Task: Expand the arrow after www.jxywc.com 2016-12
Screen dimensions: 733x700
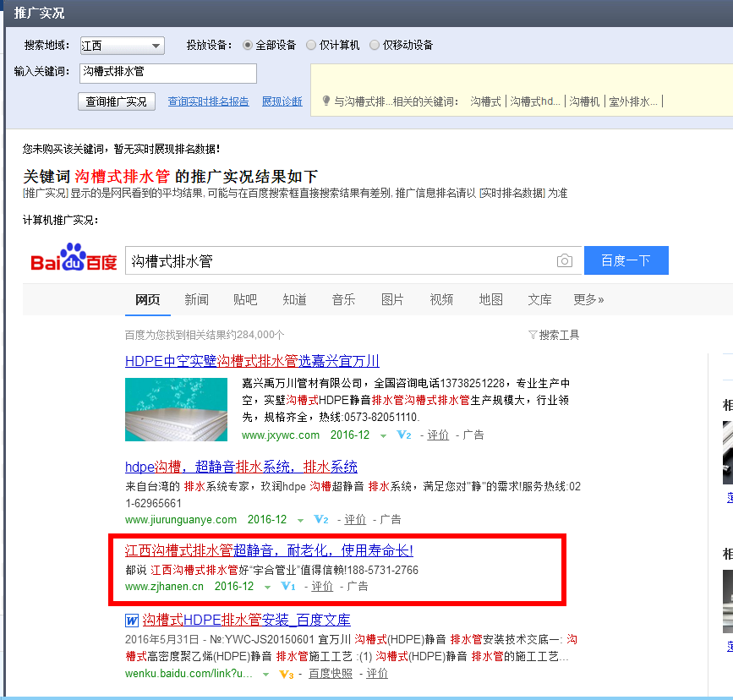Action: [383, 436]
